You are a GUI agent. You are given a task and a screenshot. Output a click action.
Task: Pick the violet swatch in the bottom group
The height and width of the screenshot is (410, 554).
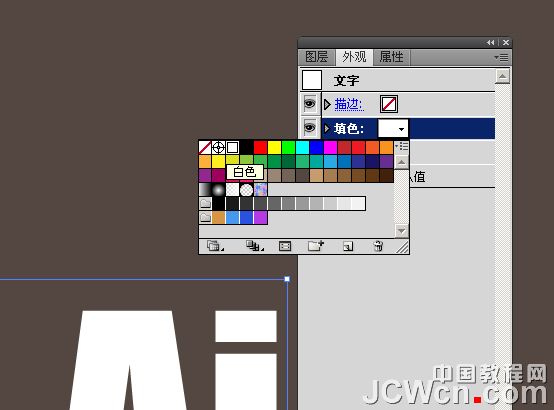tap(260, 217)
